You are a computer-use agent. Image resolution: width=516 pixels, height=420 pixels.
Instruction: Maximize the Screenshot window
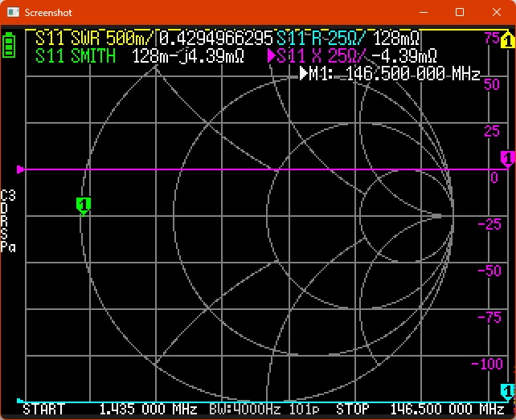460,13
